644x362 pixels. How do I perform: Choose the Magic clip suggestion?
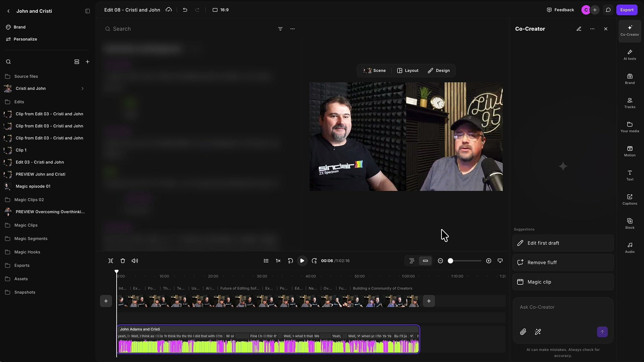[x=563, y=282]
